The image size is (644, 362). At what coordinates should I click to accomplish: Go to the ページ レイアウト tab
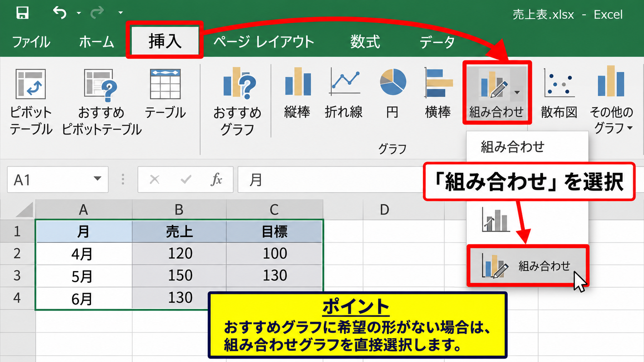pyautogui.click(x=264, y=42)
